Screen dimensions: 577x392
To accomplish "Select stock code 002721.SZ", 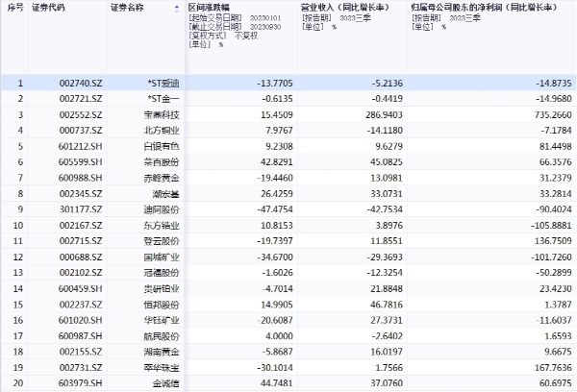I will pos(81,99).
